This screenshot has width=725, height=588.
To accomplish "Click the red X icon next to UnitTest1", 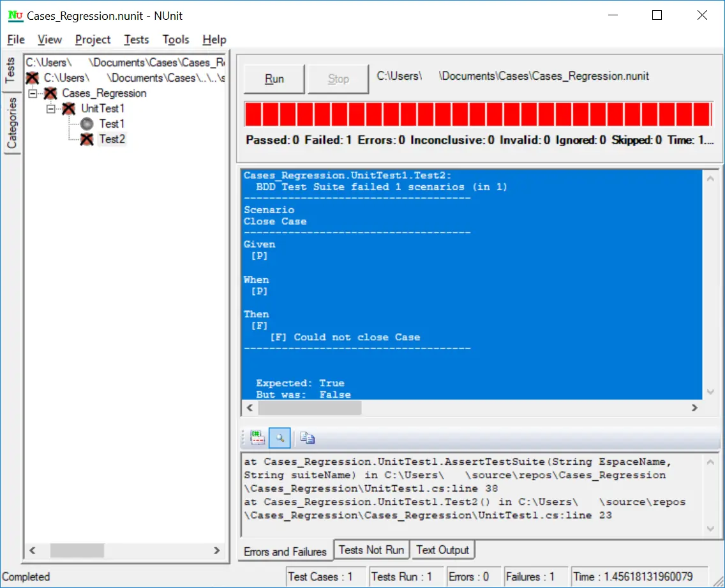I will click(68, 109).
